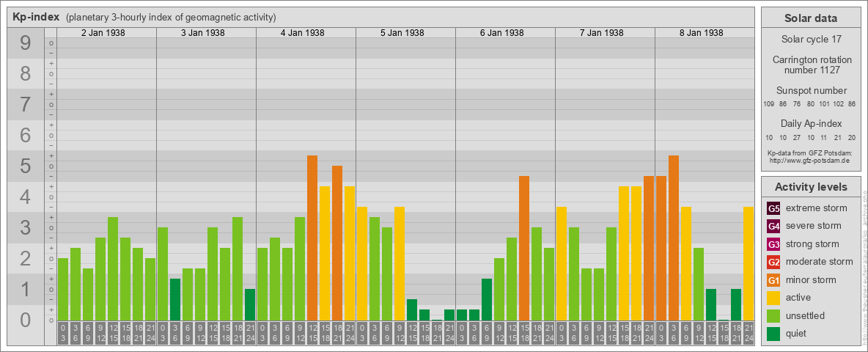
Task: Select the 8 Jan 1938 date header
Action: coord(701,33)
